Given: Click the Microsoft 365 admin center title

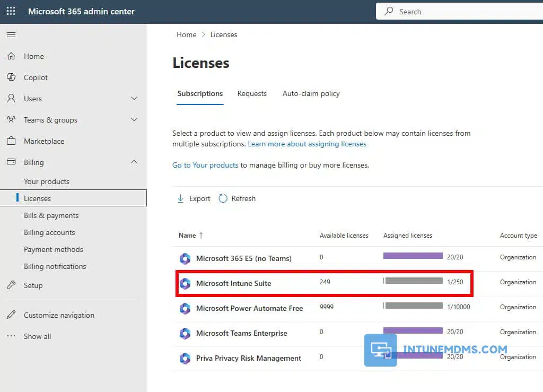Looking at the screenshot, I should [81, 11].
